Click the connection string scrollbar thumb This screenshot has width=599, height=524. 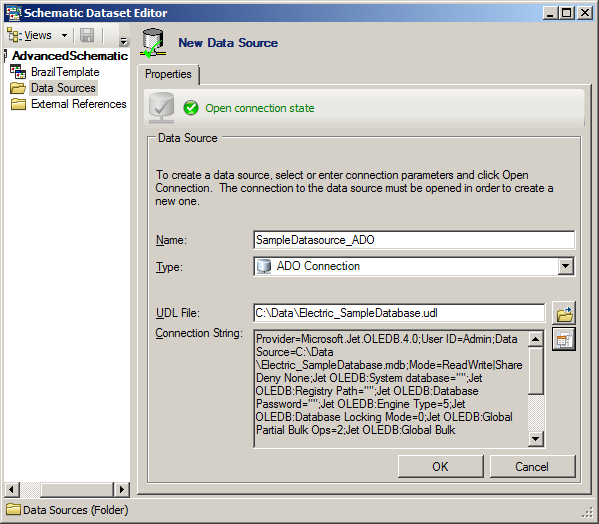[x=536, y=370]
